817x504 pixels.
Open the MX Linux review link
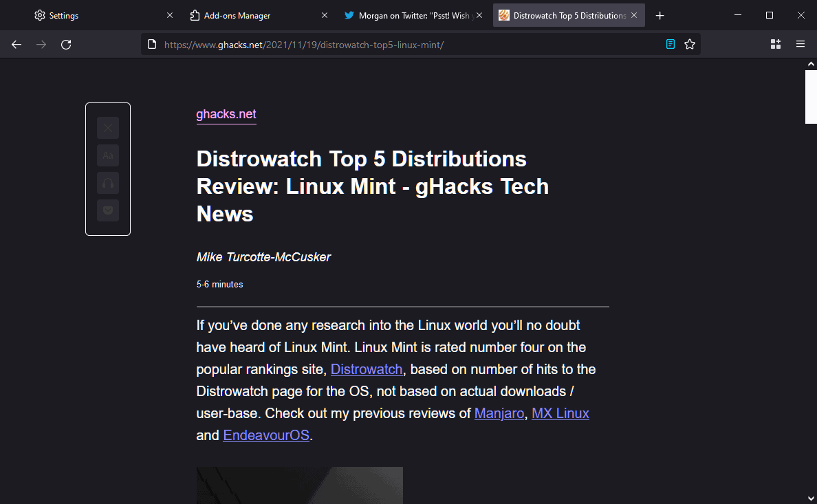pyautogui.click(x=560, y=413)
